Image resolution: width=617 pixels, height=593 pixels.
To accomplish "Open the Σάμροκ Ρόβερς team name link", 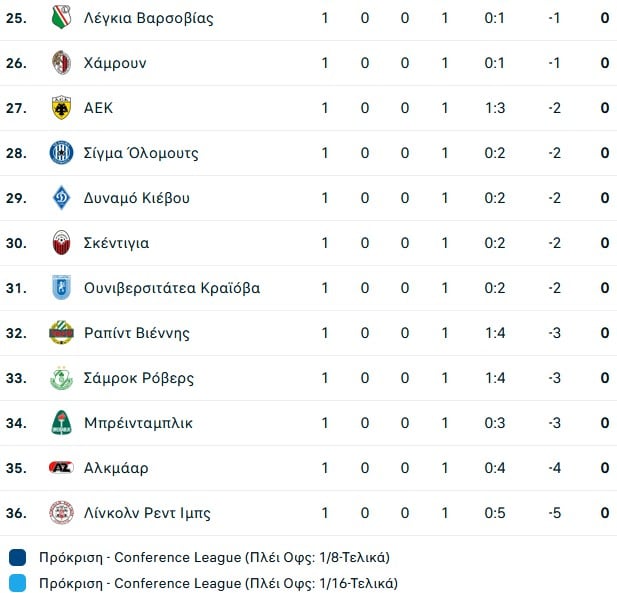I will pos(139,378).
